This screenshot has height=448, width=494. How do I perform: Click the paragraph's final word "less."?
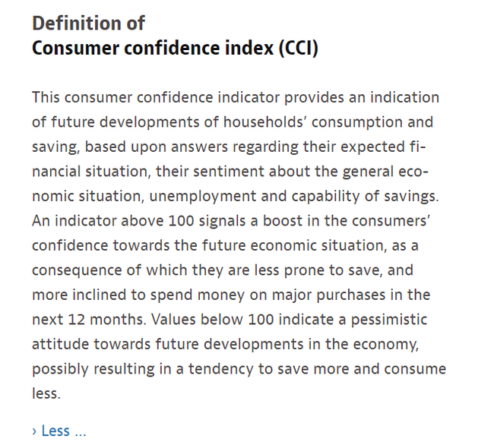point(46,393)
